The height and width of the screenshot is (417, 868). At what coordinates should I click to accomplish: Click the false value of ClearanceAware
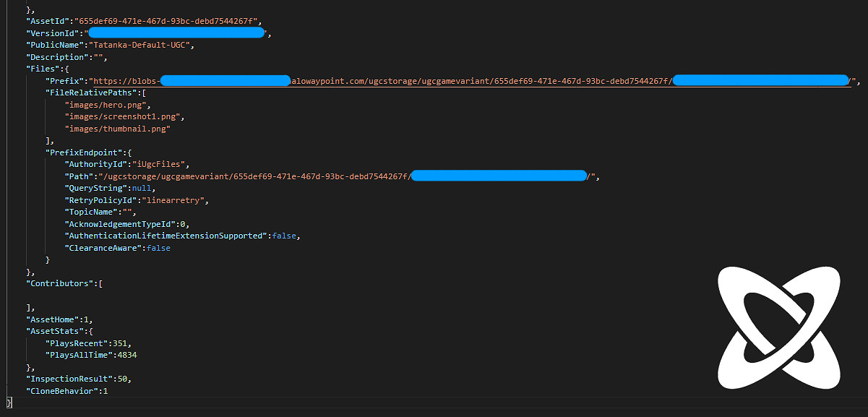(158, 248)
